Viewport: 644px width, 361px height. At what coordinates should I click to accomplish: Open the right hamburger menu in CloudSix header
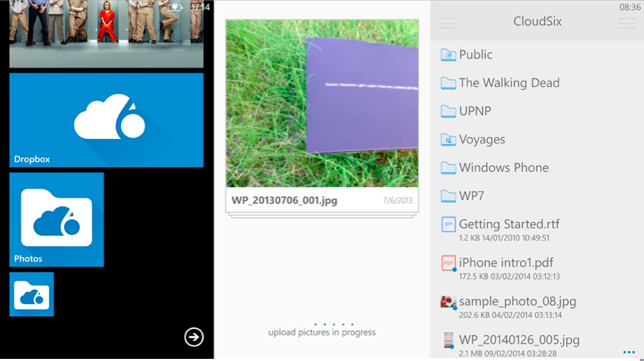[627, 23]
